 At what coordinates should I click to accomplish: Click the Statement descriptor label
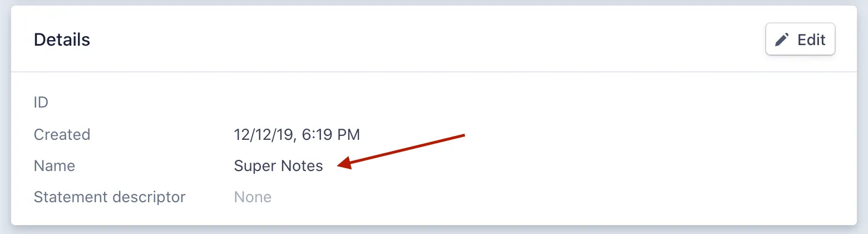coord(110,197)
